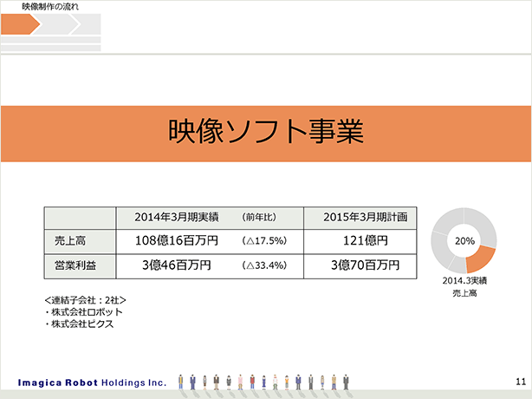Click the value (△17.5%)

coord(264,241)
